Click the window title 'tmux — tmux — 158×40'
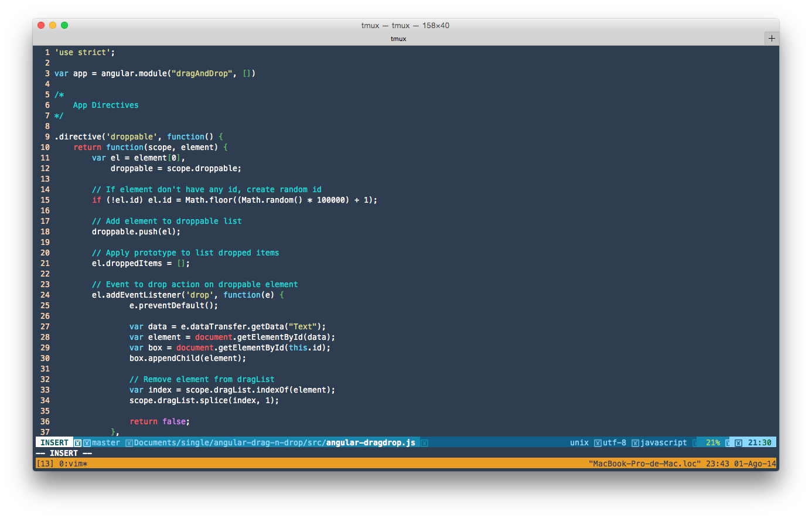This screenshot has width=812, height=518. click(405, 25)
